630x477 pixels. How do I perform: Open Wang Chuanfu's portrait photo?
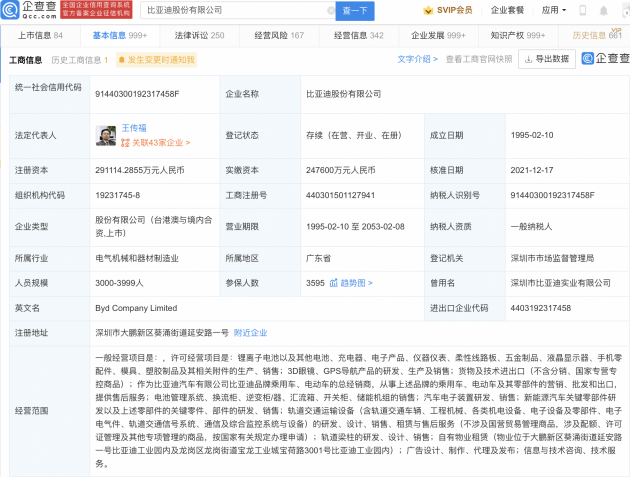(106, 135)
